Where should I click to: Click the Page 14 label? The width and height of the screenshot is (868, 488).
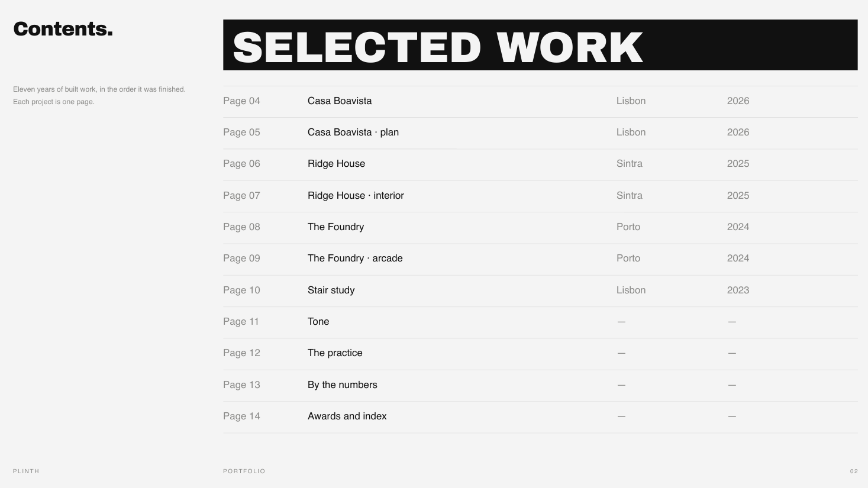tap(241, 416)
